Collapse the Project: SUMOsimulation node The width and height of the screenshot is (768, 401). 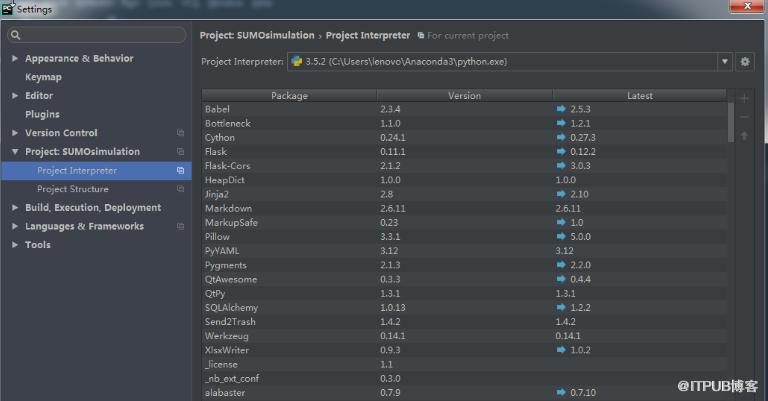(15, 152)
